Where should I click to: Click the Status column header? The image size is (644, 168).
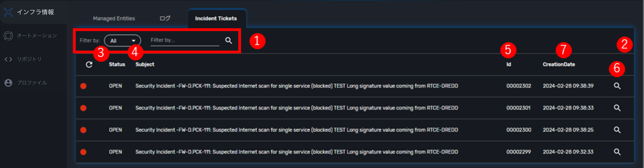[117, 64]
